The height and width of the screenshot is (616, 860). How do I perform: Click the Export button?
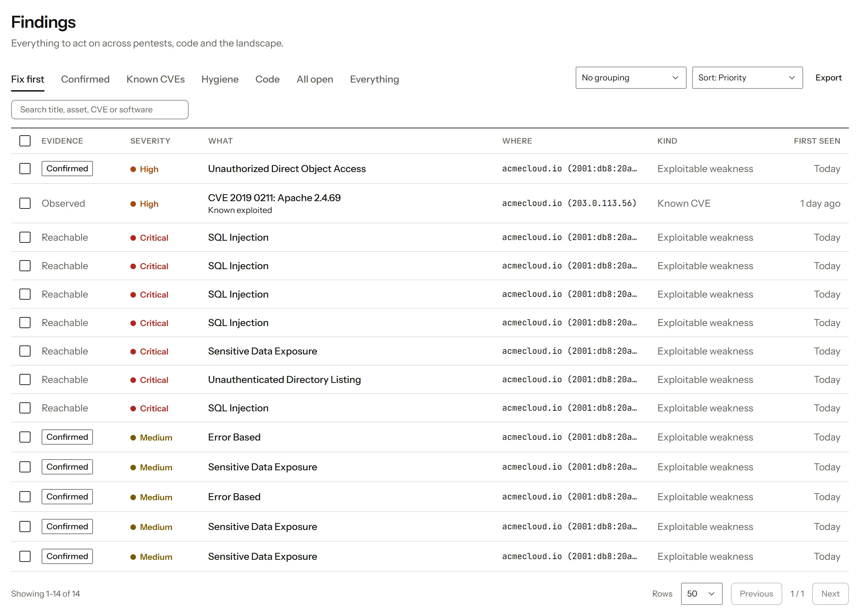click(828, 78)
